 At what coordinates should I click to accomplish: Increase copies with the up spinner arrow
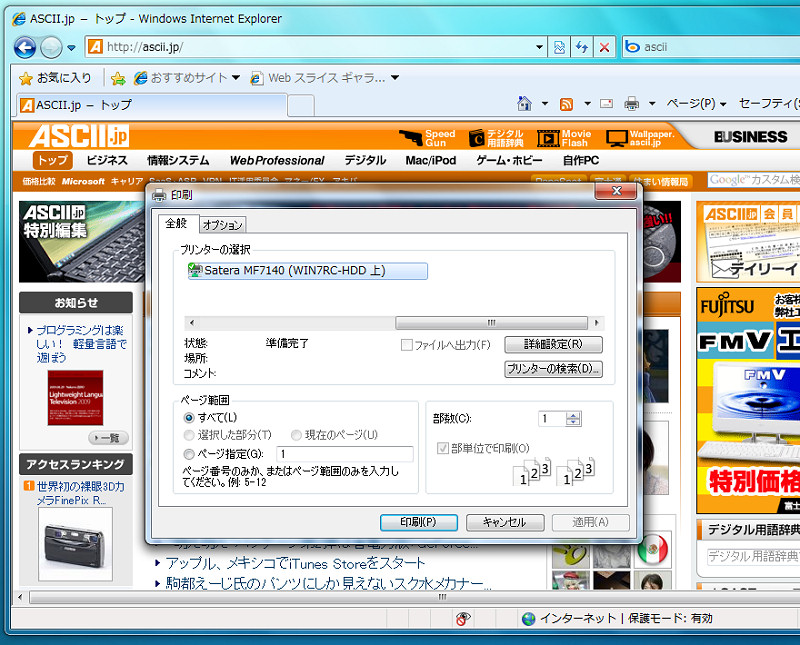(x=573, y=415)
